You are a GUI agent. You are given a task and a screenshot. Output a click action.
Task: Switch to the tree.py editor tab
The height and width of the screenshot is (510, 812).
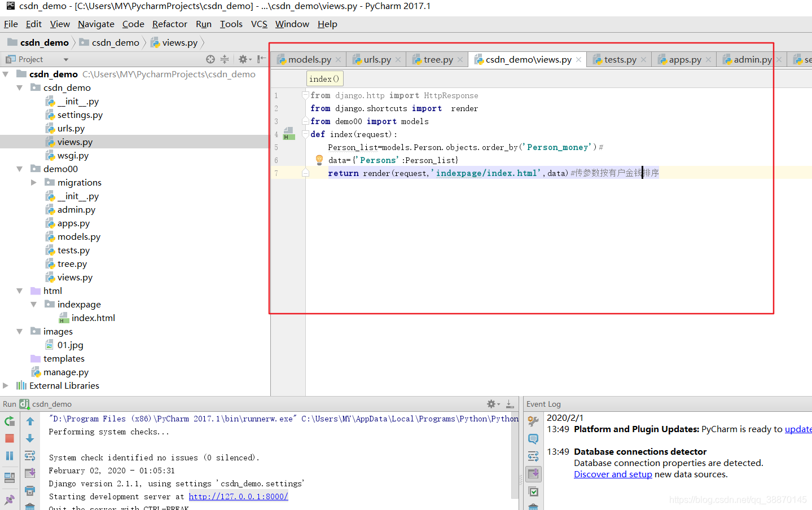pyautogui.click(x=438, y=59)
